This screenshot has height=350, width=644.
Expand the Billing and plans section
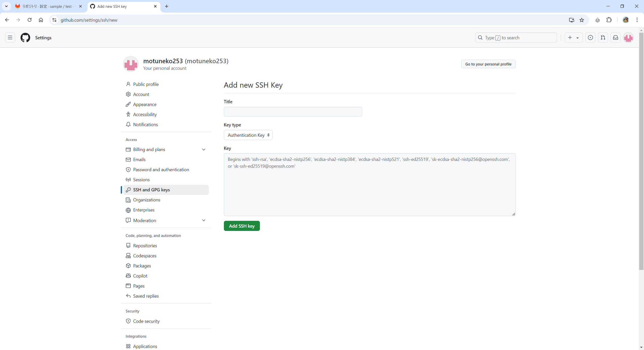click(204, 149)
